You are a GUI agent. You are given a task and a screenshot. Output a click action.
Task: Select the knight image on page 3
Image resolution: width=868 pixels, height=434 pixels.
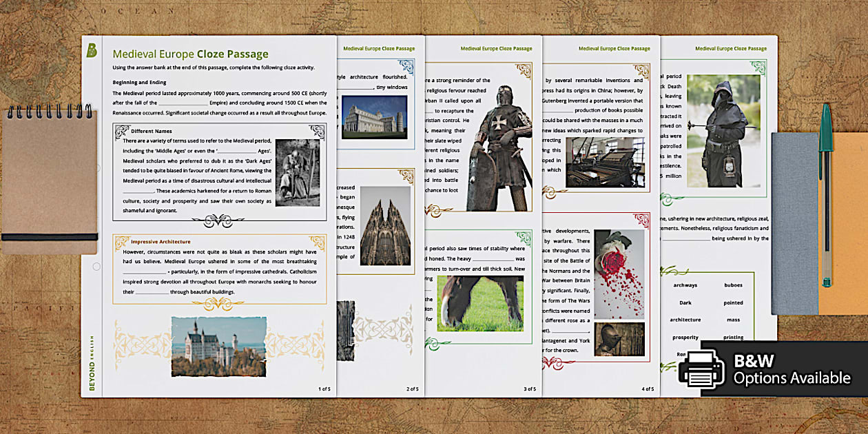click(500, 138)
